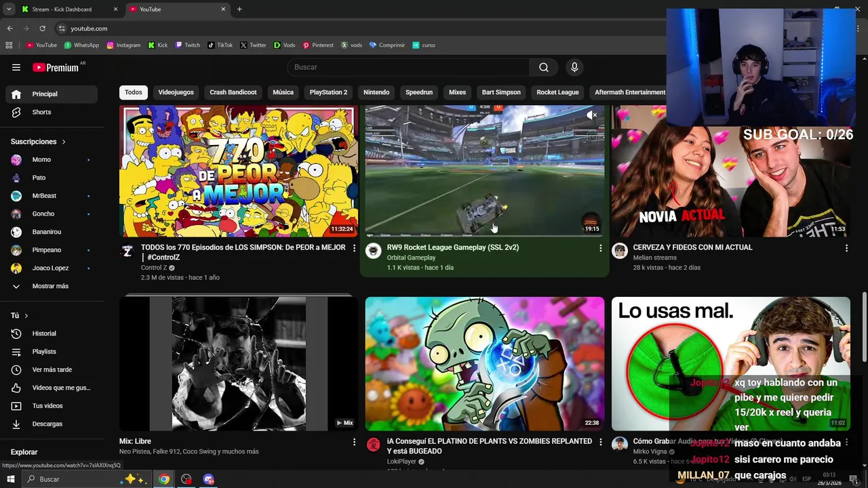Open options for Plants vs Zombies video

click(x=600, y=442)
